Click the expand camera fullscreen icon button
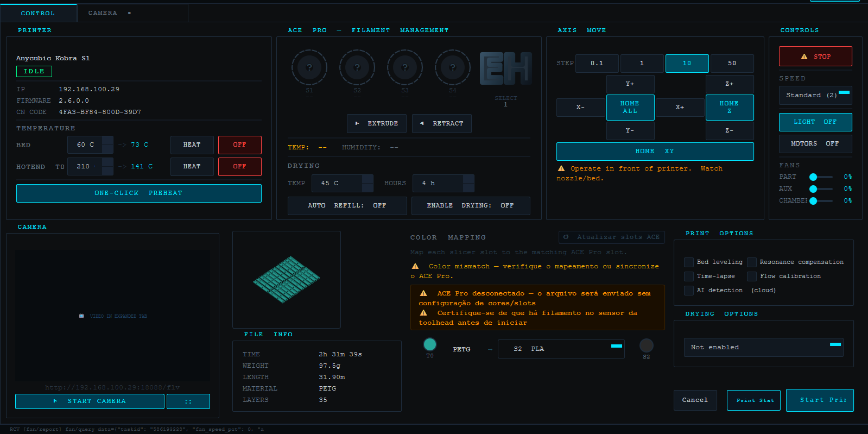868x434 pixels. [x=188, y=401]
